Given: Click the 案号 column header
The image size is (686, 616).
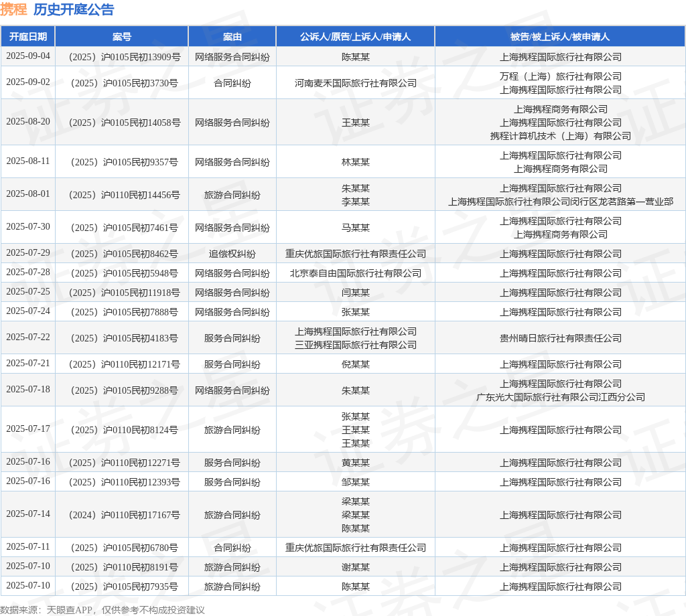Looking at the screenshot, I should 122,37.
